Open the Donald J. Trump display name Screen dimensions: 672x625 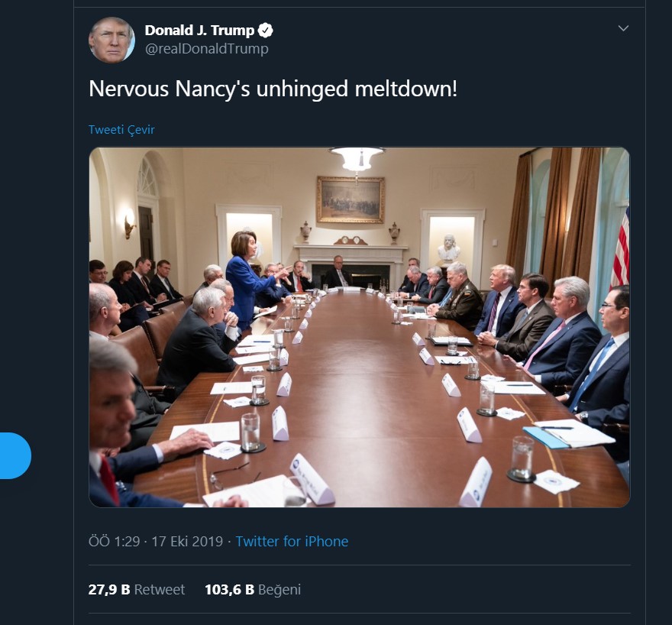(199, 31)
